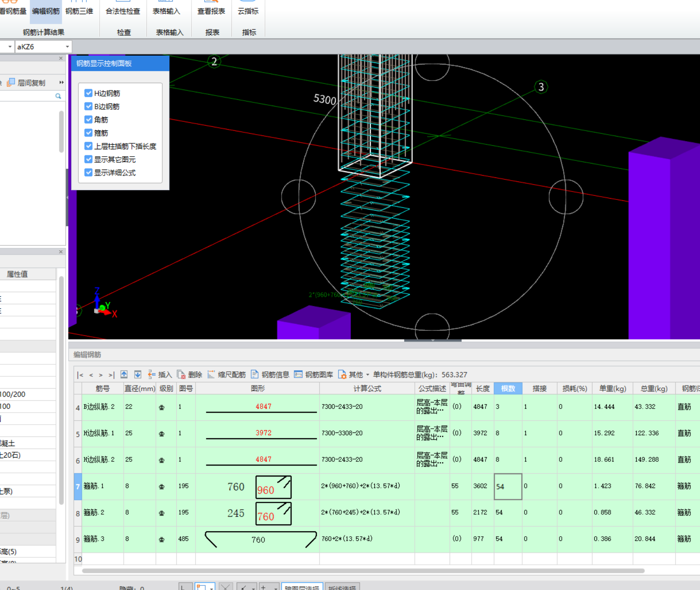
Task: Click 云指标 ribbon button
Action: [248, 11]
